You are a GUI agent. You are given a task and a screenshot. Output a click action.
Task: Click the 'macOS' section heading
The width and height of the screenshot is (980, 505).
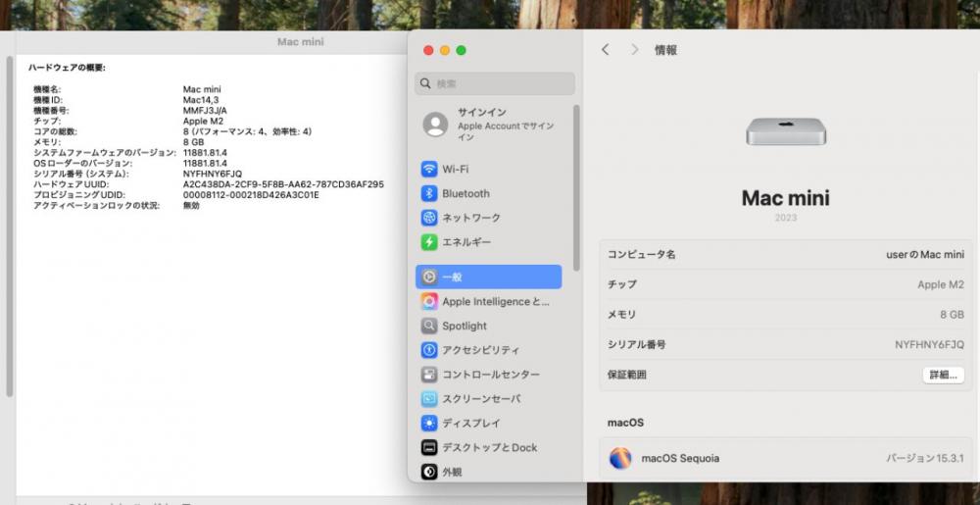(625, 424)
